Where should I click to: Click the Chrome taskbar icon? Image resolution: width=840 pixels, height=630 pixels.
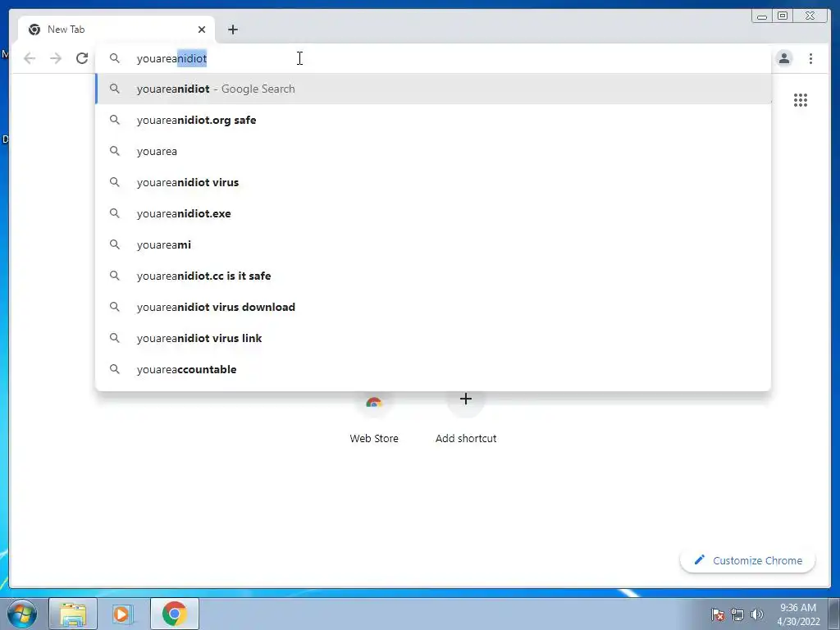(175, 614)
